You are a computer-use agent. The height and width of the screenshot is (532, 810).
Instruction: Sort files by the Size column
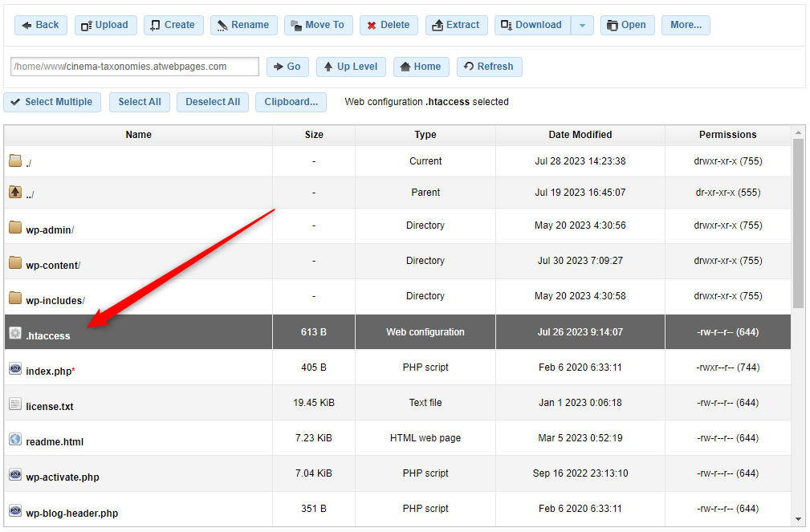pos(313,135)
